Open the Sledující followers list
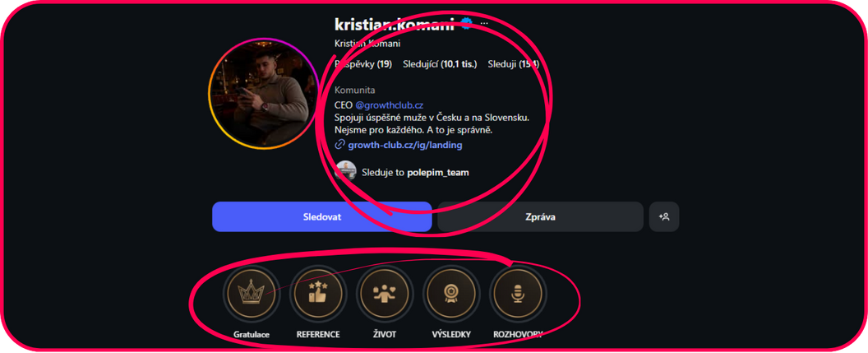The width and height of the screenshot is (868, 353). pyautogui.click(x=440, y=64)
